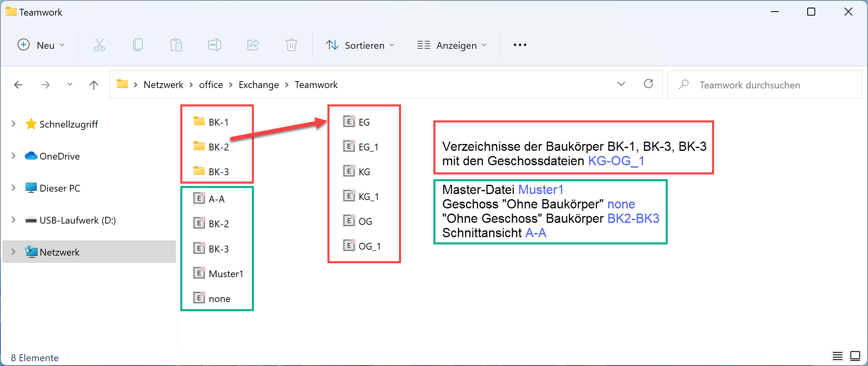Click the Refresh icon next to the address bar
The height and width of the screenshot is (366, 868).
649,84
